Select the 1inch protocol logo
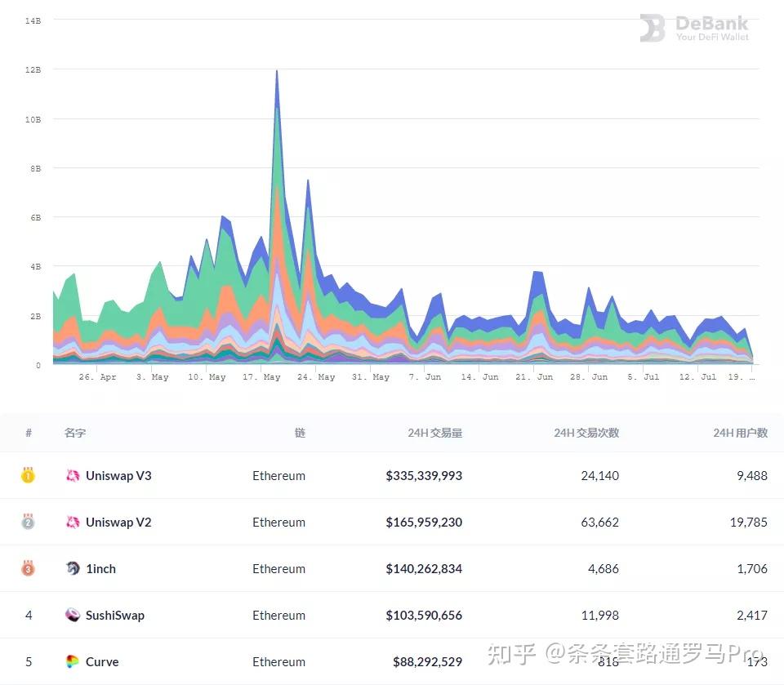The image size is (784, 685). (72, 568)
